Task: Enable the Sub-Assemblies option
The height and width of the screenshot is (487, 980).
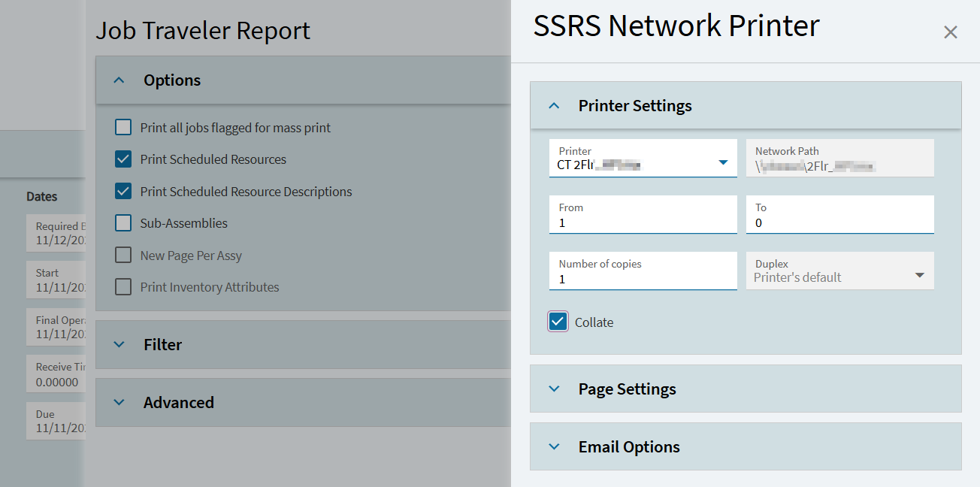Action: tap(122, 222)
